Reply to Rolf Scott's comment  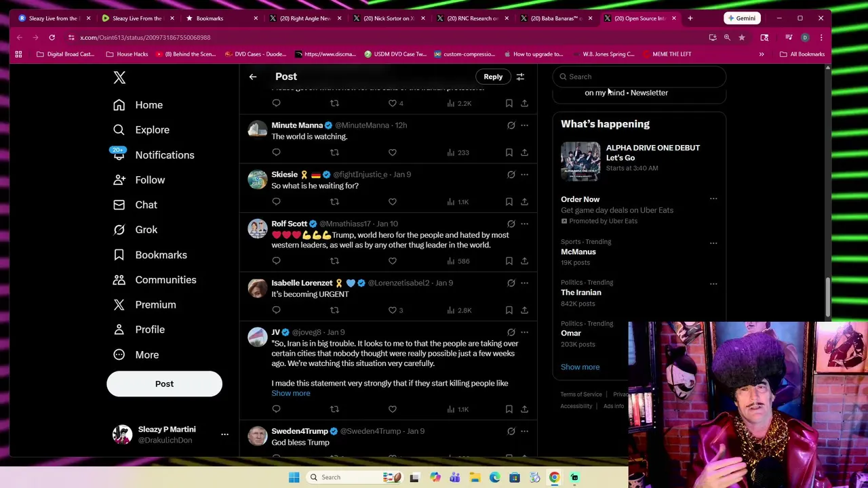point(276,261)
